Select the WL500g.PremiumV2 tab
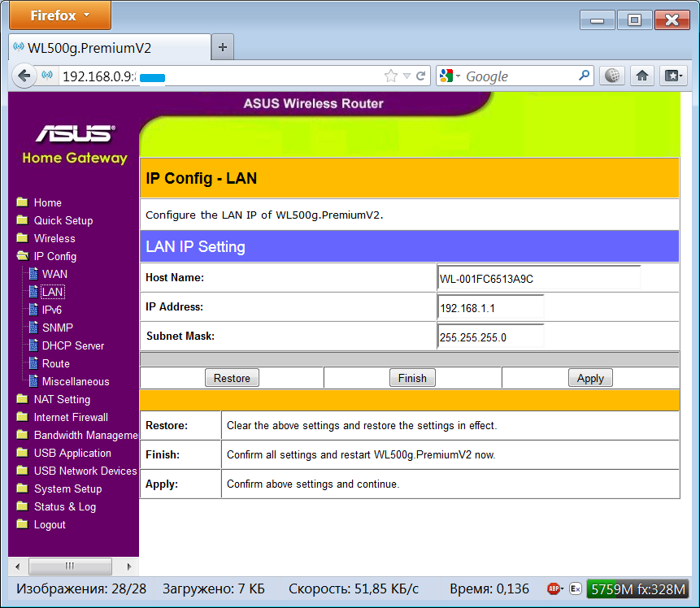Viewport: 700px width, 608px height. point(110,47)
